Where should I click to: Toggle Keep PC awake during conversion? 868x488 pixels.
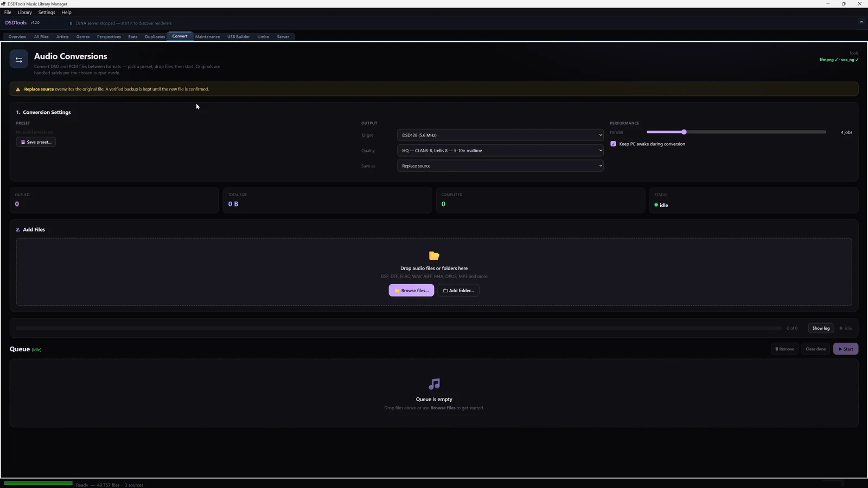click(x=613, y=144)
